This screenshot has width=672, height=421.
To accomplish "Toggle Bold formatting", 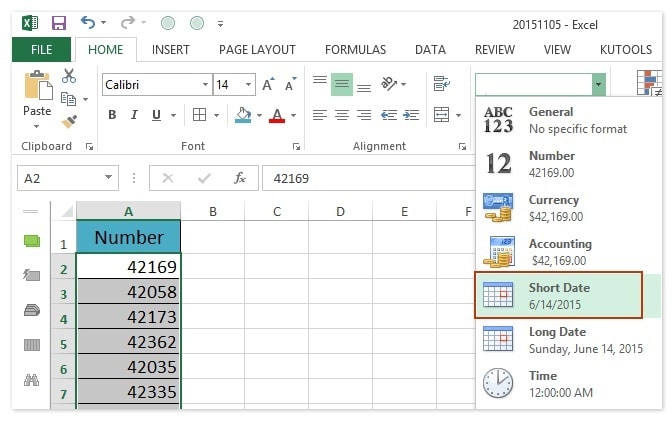I will click(x=112, y=115).
